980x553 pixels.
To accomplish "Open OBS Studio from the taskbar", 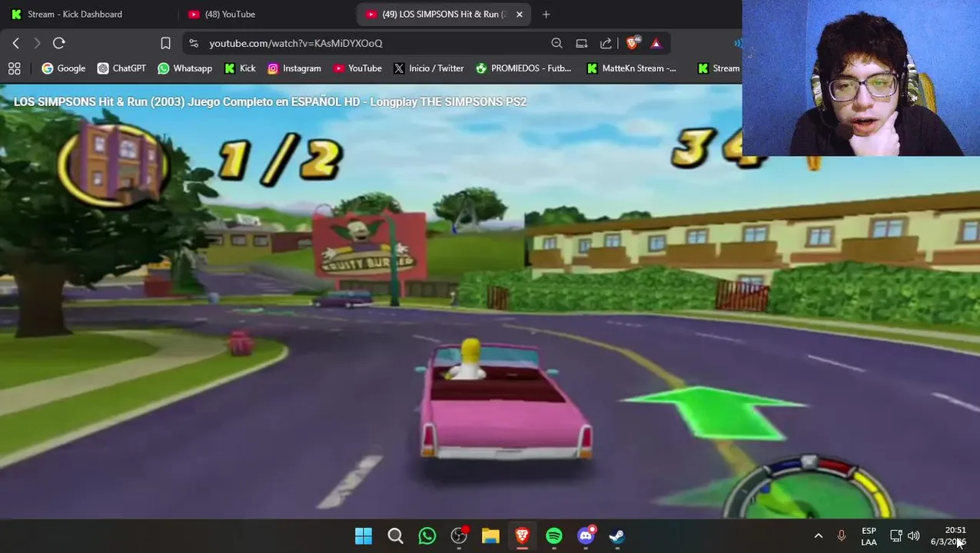I will [459, 536].
